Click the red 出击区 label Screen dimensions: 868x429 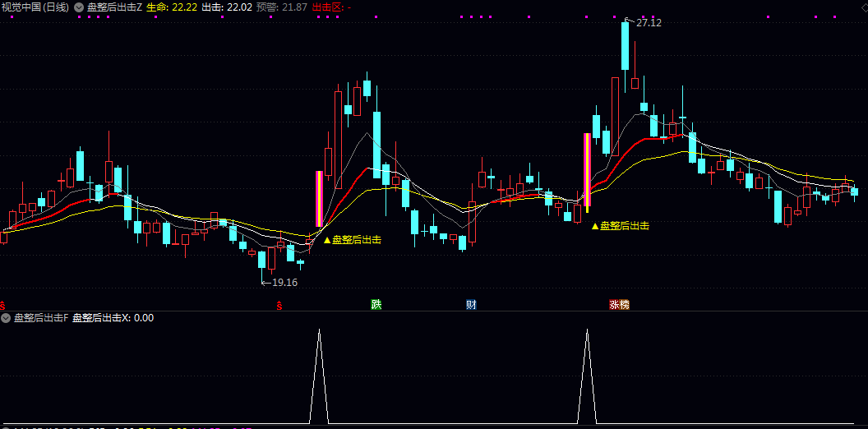[327, 7]
